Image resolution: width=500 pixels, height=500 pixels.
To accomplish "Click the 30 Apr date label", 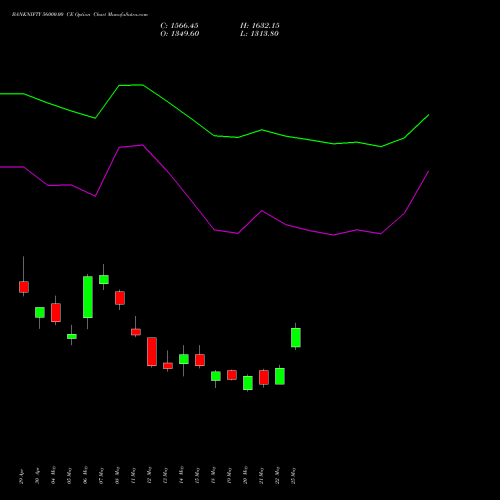I will [37, 476].
